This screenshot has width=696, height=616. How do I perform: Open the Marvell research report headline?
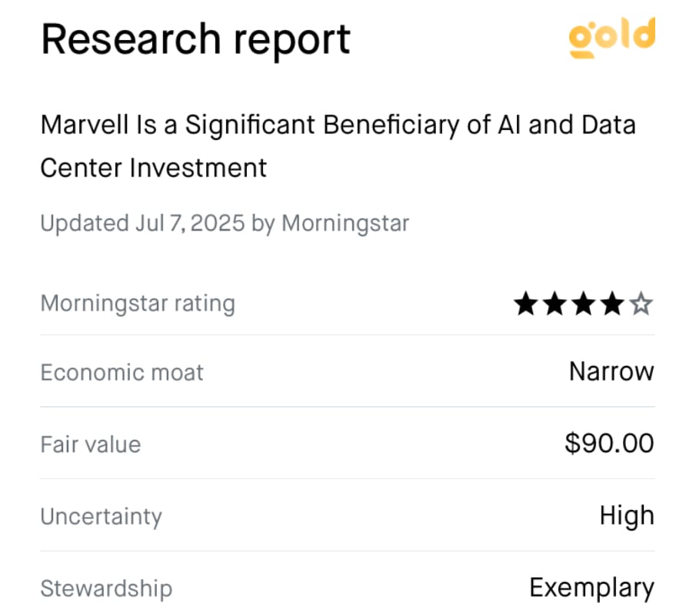(338, 146)
